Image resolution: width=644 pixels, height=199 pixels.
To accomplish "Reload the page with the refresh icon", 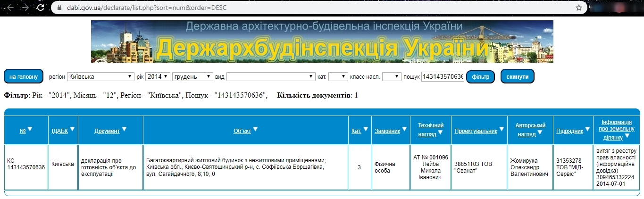I will [41, 8].
